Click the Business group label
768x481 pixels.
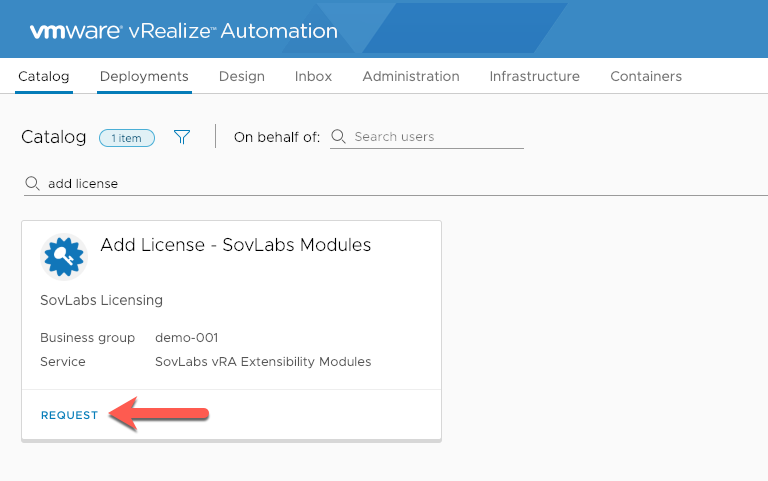pos(88,337)
